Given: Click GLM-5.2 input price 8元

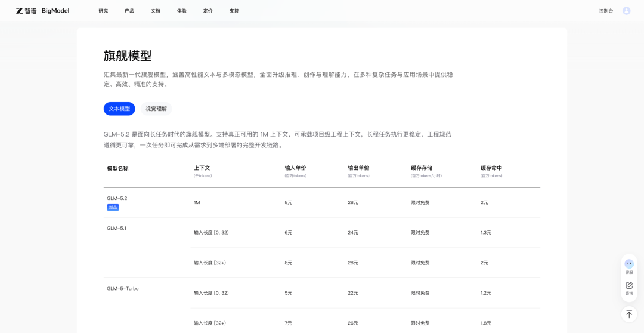Looking at the screenshot, I should [x=289, y=203].
